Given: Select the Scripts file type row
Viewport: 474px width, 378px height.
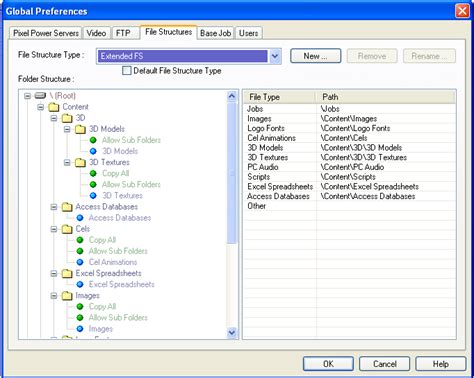Looking at the screenshot, I should pyautogui.click(x=350, y=177).
